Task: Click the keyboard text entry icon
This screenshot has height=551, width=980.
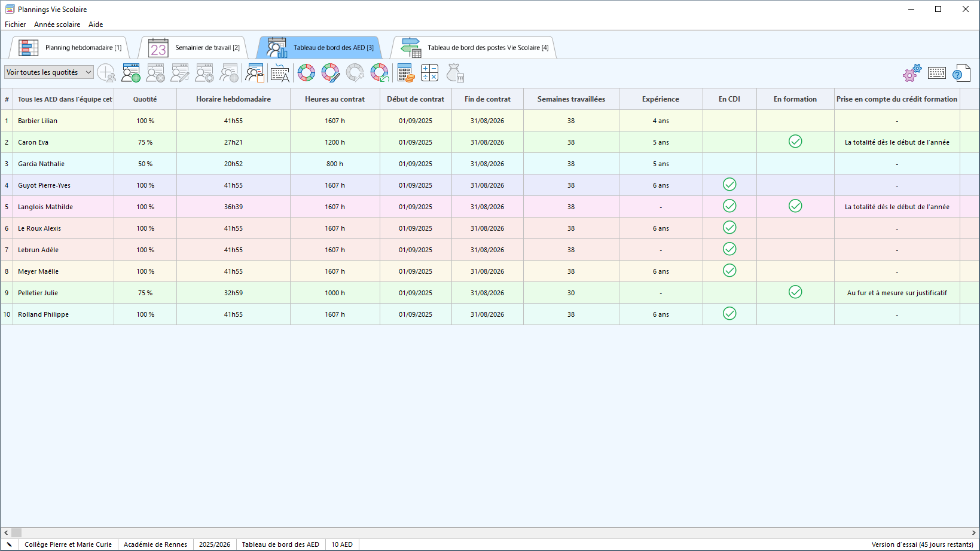Action: (x=279, y=73)
